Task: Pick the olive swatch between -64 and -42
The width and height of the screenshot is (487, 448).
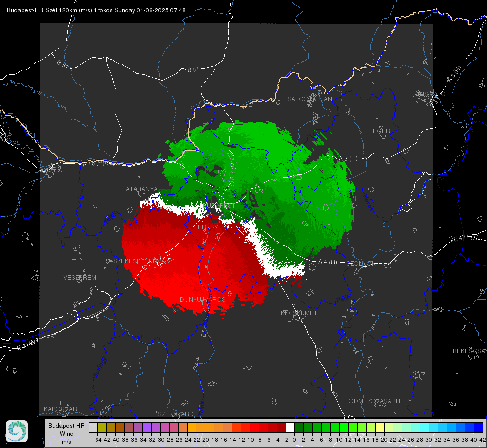Action: (102, 427)
